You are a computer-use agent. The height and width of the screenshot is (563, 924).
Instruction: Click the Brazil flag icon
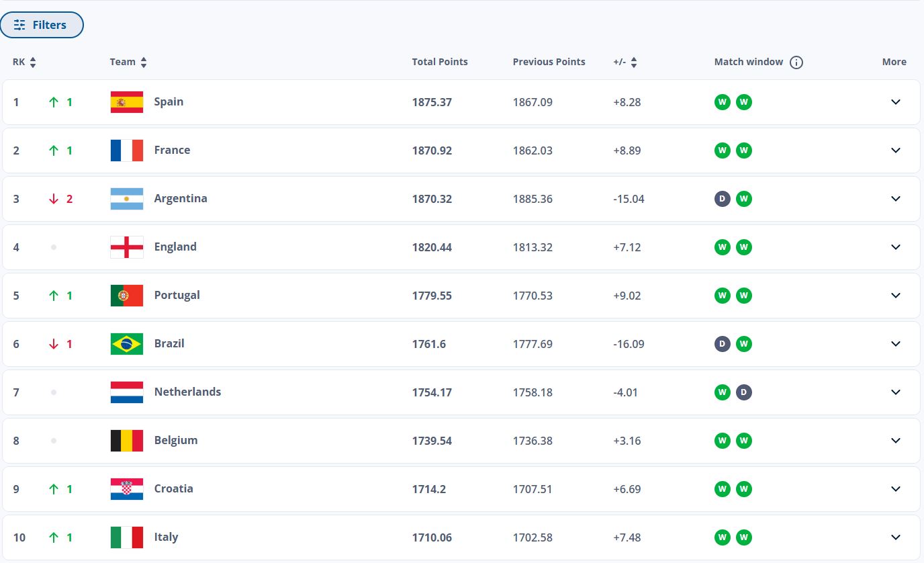[127, 344]
